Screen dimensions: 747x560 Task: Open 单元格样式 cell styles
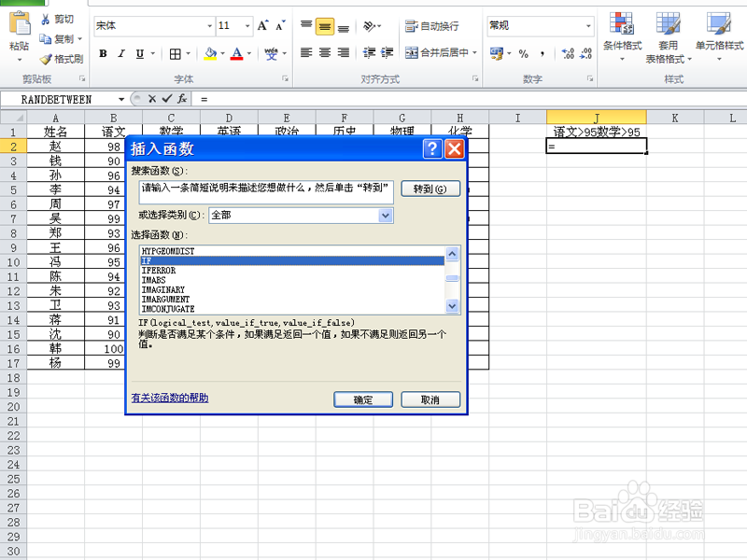[719, 36]
